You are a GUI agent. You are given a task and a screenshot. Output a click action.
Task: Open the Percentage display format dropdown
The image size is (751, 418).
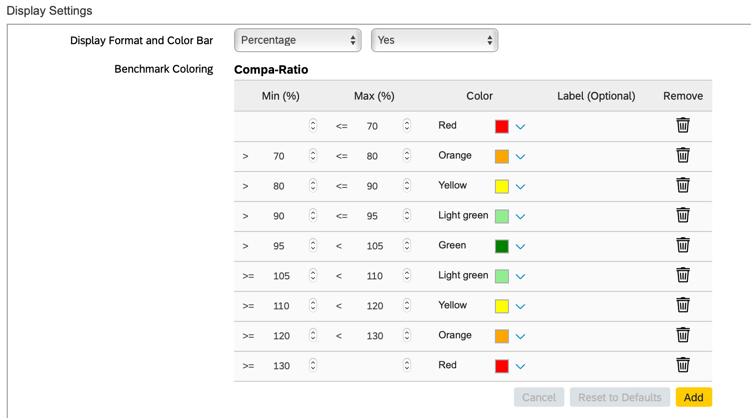(x=297, y=40)
